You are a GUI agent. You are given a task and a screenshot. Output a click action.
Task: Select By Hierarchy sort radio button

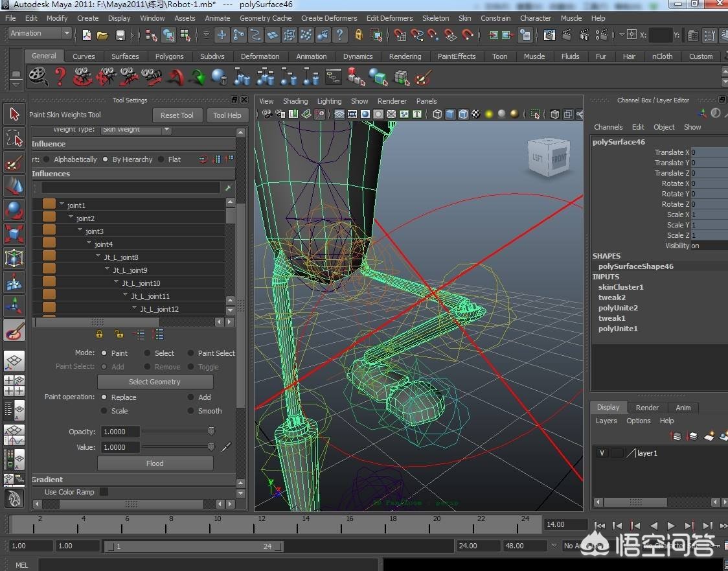(x=106, y=159)
